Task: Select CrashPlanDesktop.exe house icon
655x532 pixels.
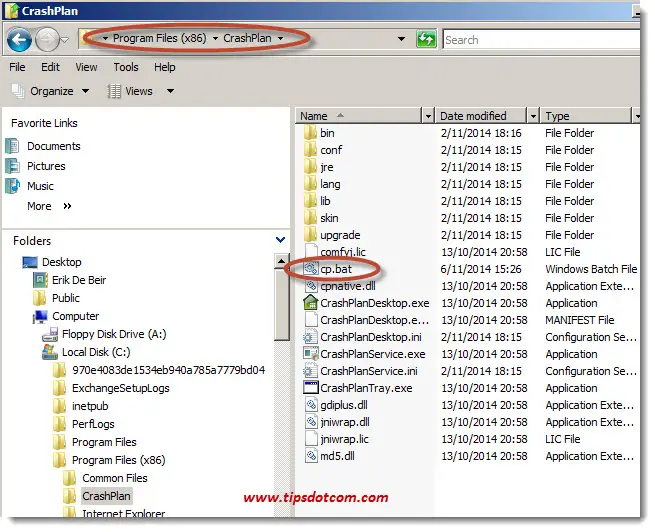Action: 310,303
